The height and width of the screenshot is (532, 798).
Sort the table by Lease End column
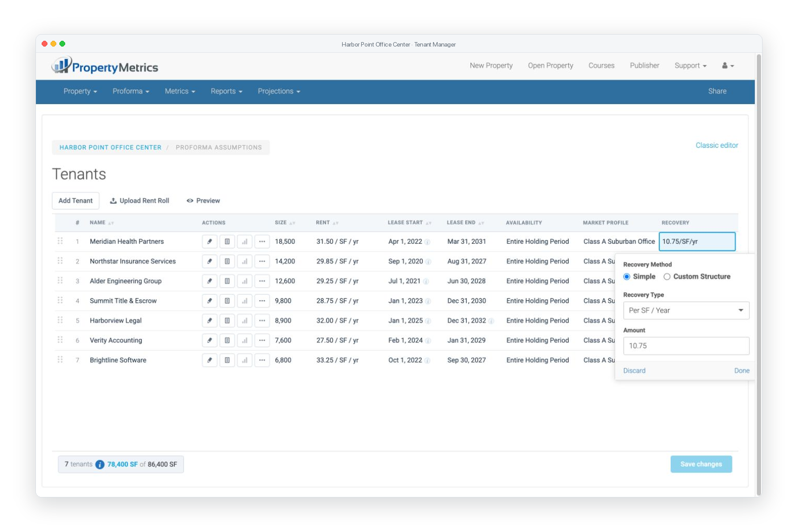point(465,223)
